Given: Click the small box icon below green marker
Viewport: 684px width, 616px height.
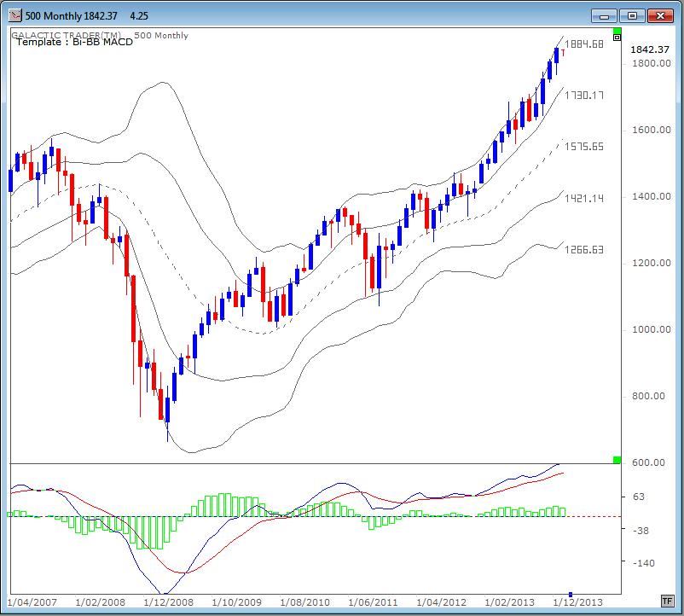Looking at the screenshot, I should pos(617,38).
